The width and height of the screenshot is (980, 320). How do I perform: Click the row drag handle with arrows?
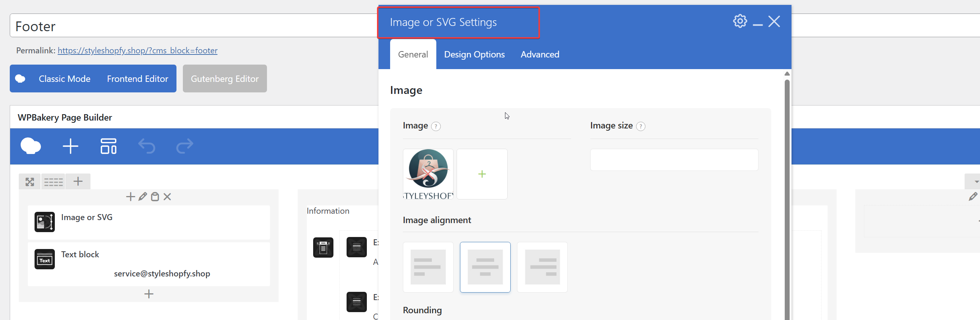coord(30,182)
